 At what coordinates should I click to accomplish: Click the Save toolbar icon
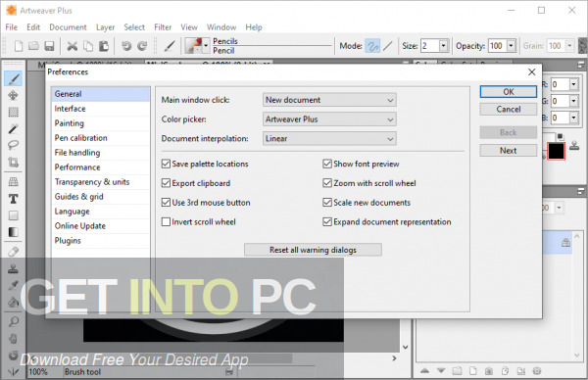(49, 46)
